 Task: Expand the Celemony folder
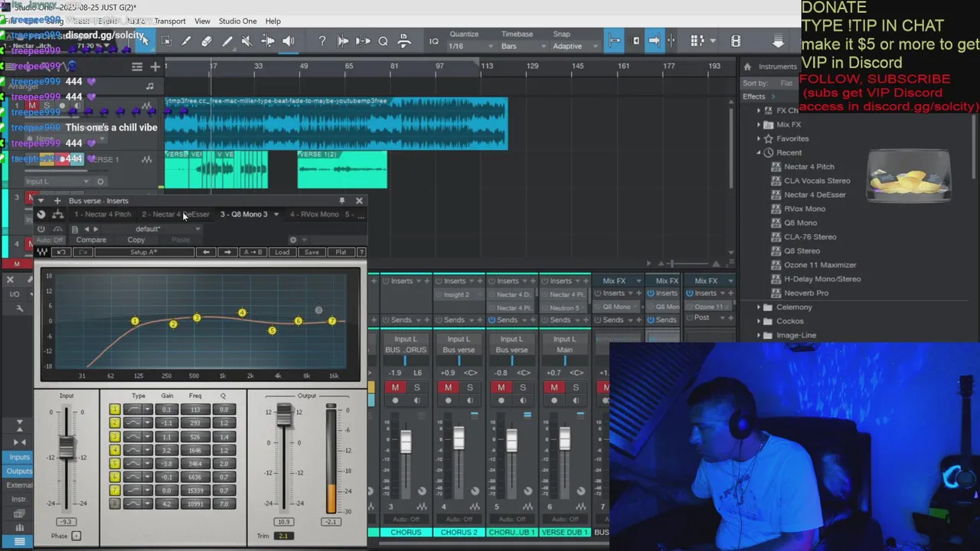coord(759,307)
